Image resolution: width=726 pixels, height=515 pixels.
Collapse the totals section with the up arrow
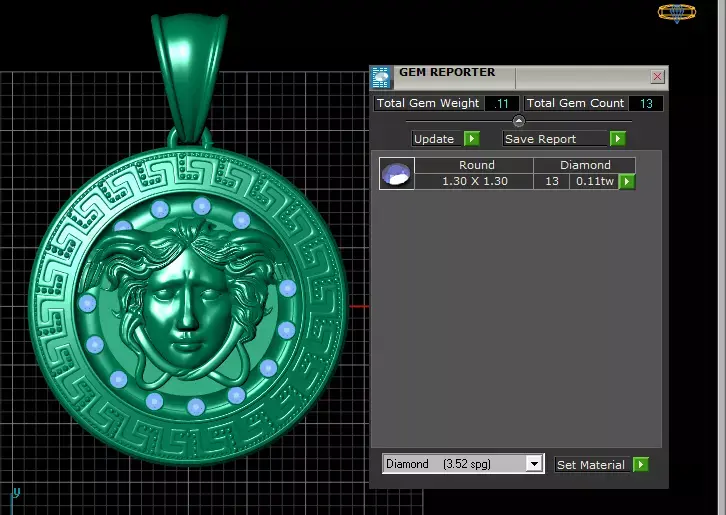pyautogui.click(x=519, y=121)
